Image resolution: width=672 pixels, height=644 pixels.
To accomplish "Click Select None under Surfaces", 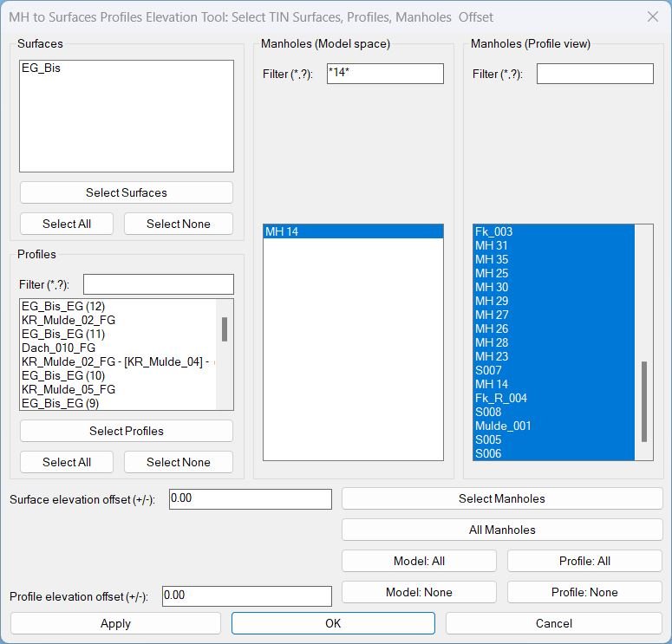I will [x=179, y=224].
